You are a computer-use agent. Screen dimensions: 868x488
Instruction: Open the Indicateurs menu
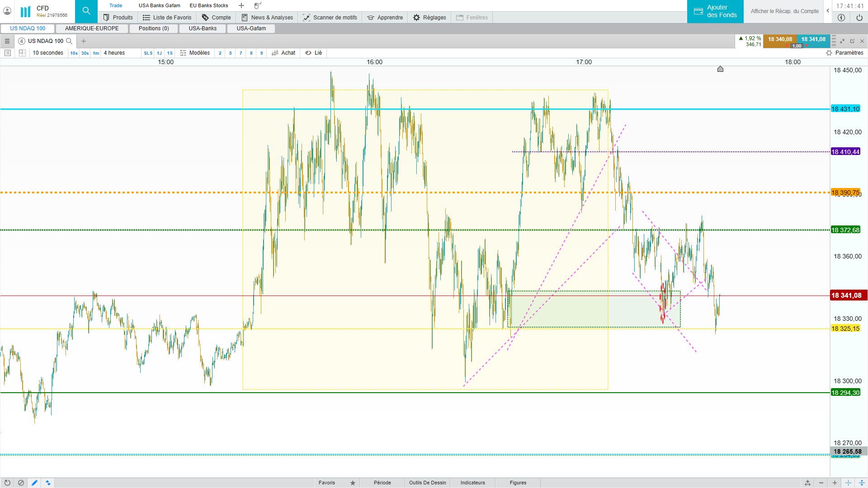472,483
